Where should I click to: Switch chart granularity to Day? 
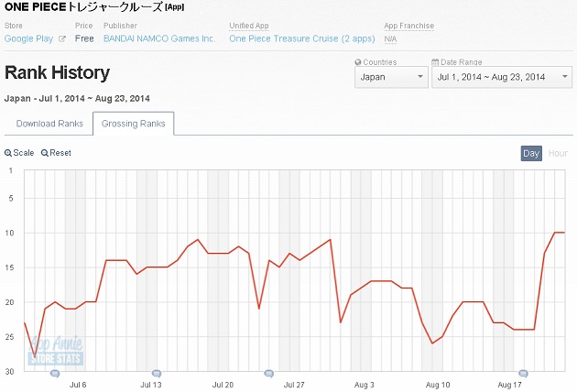[531, 154]
